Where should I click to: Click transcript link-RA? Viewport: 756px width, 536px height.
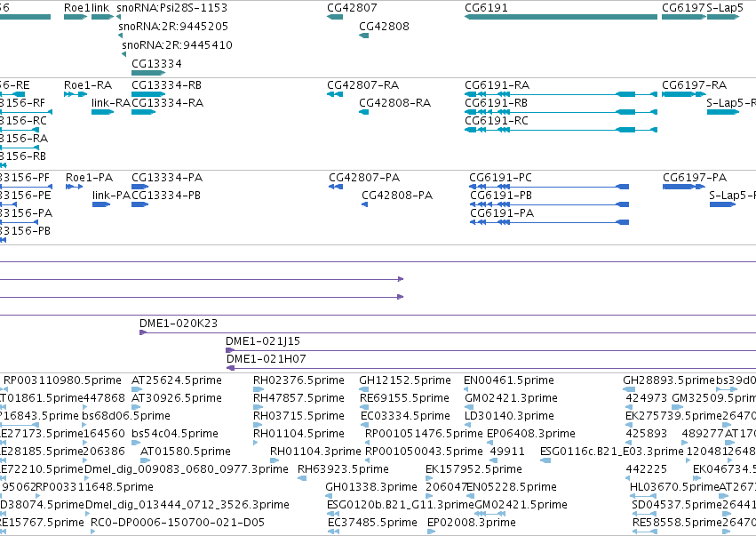coord(111,103)
